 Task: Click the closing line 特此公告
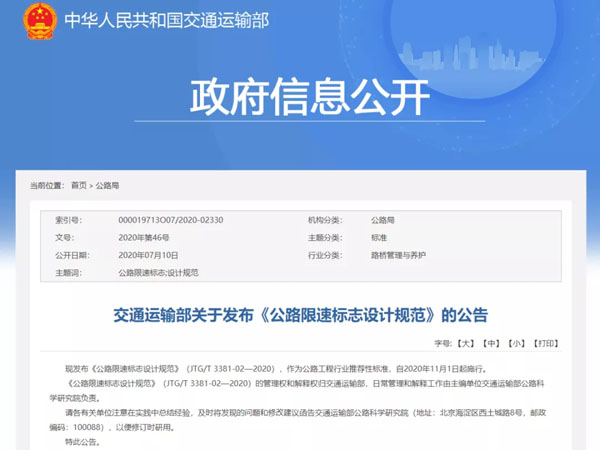[x=87, y=438]
